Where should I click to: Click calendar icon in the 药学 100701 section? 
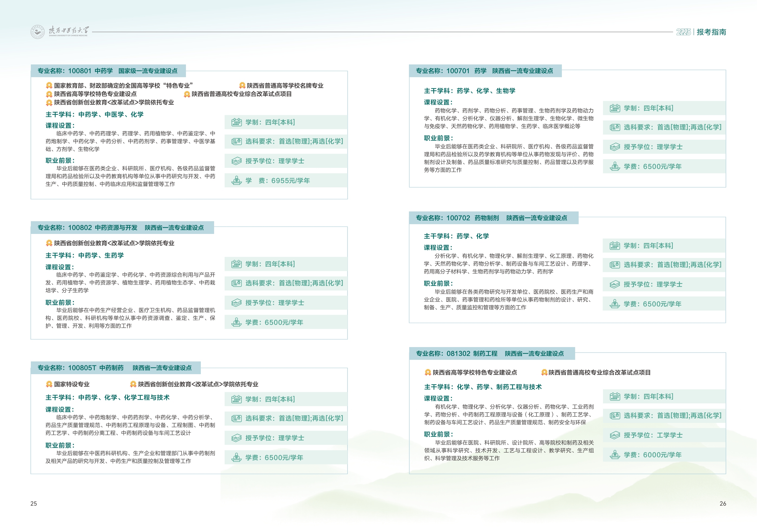coord(615,108)
